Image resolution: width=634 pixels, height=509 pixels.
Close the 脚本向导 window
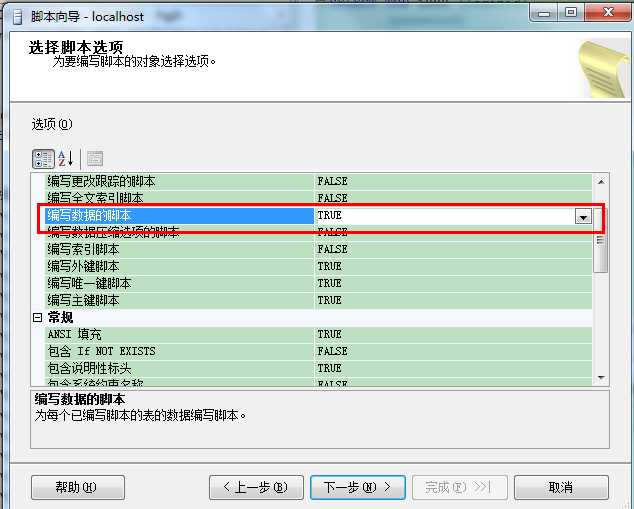[x=608, y=13]
